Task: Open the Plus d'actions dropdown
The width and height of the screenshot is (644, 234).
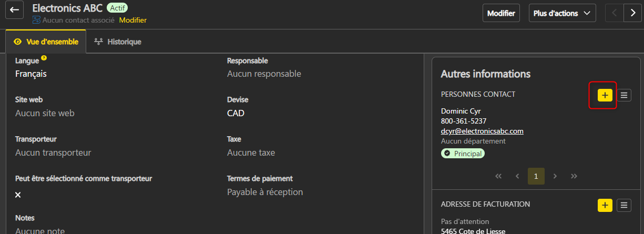Action: tap(562, 13)
